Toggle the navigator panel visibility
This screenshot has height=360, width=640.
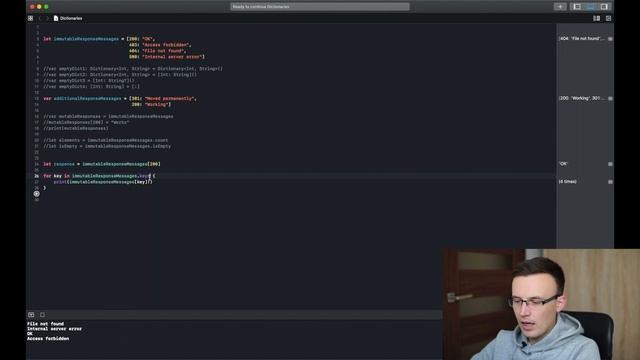click(577, 7)
